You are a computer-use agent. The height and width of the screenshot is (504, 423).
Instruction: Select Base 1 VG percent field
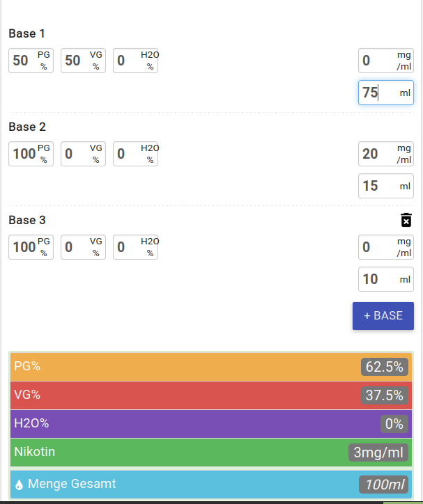(83, 61)
